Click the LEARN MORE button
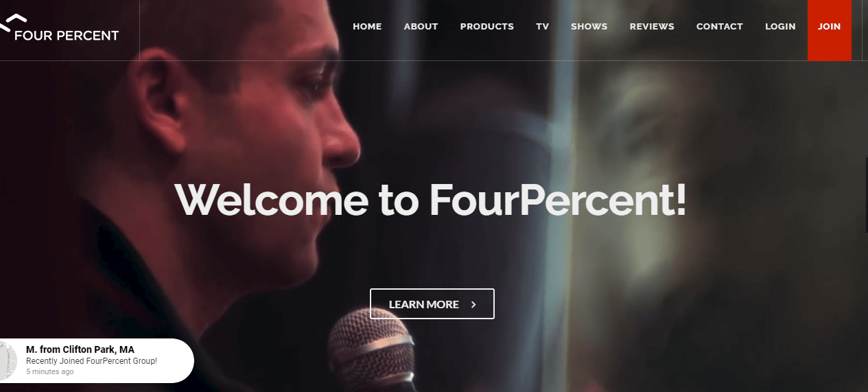The height and width of the screenshot is (392, 868). [432, 304]
